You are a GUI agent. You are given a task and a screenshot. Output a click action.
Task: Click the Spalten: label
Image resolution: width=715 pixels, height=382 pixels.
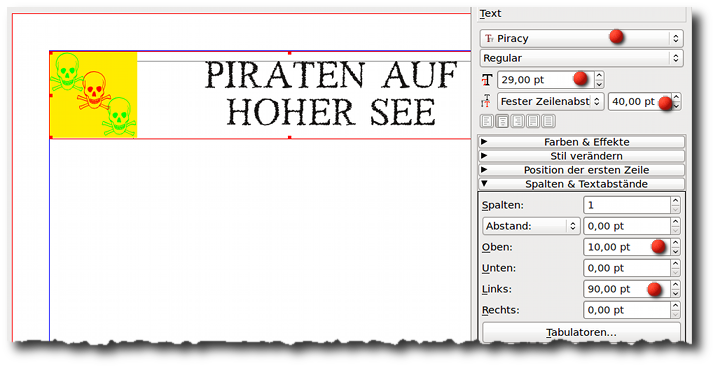tap(503, 205)
